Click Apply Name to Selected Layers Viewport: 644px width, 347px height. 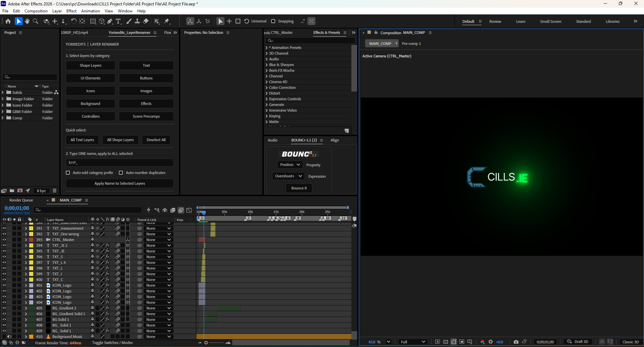coord(120,183)
